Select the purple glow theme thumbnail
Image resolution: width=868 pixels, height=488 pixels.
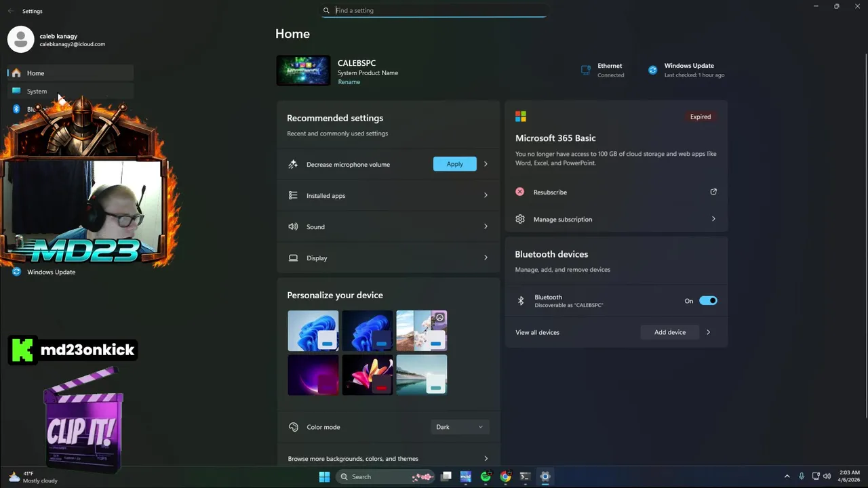(x=313, y=375)
